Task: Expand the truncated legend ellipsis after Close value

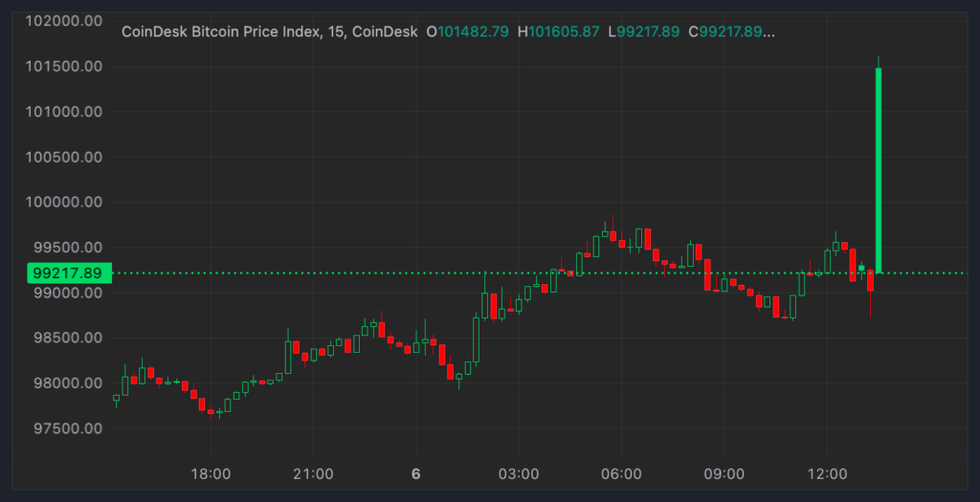Action: [x=770, y=33]
